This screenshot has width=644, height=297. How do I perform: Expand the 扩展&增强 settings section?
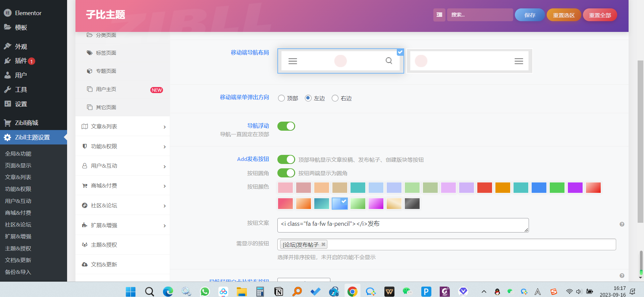[123, 225]
